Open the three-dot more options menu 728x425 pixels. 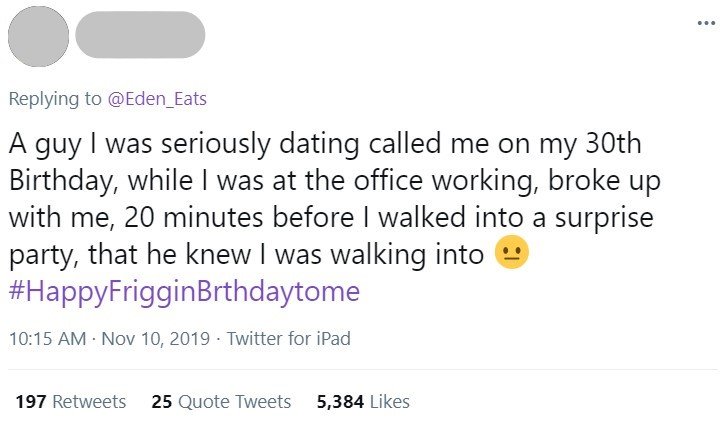(706, 23)
